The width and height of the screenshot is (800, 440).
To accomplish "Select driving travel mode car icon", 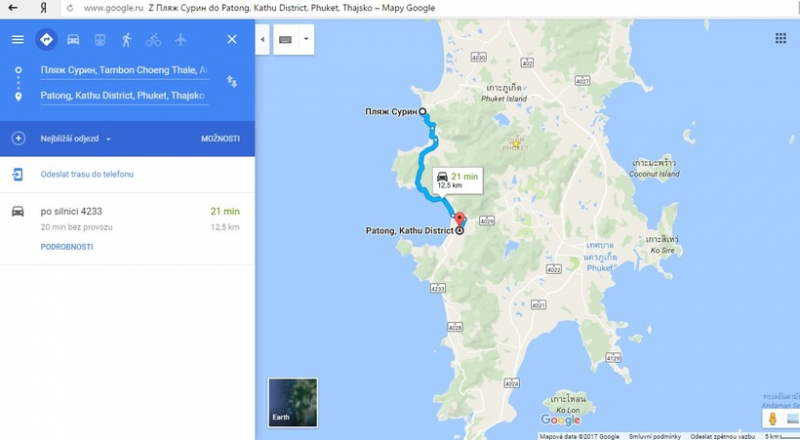I will 73,39.
